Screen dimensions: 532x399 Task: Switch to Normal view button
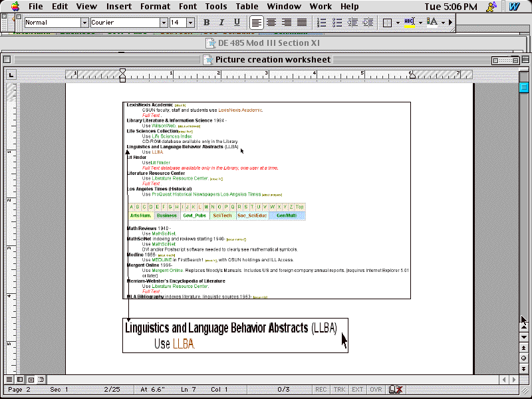click(x=9, y=379)
